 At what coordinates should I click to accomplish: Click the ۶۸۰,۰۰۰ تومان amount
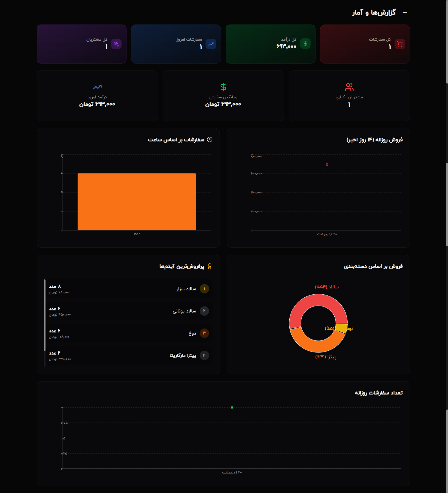[x=60, y=292]
